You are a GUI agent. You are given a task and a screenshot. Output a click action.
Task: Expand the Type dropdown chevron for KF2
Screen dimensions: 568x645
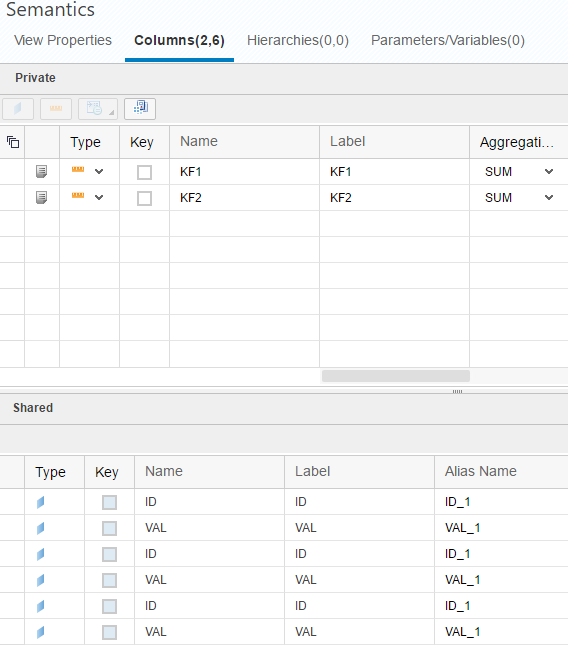tap(99, 197)
